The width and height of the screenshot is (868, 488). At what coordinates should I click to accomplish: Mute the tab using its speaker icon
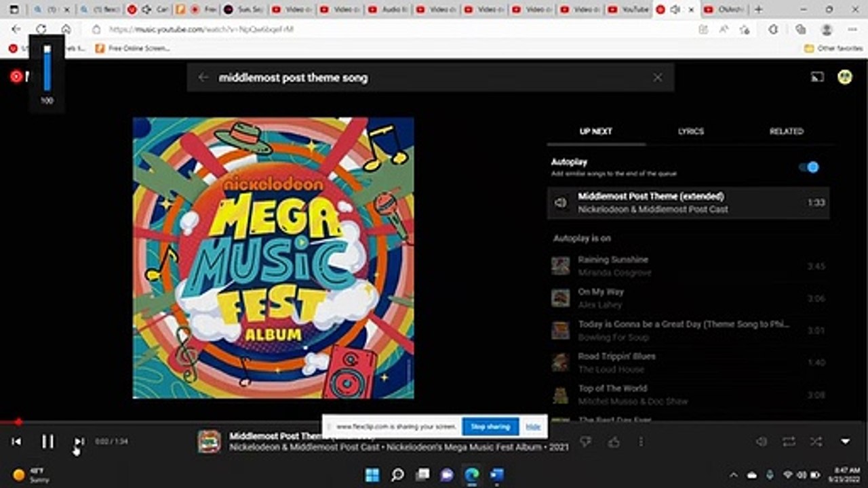[674, 9]
